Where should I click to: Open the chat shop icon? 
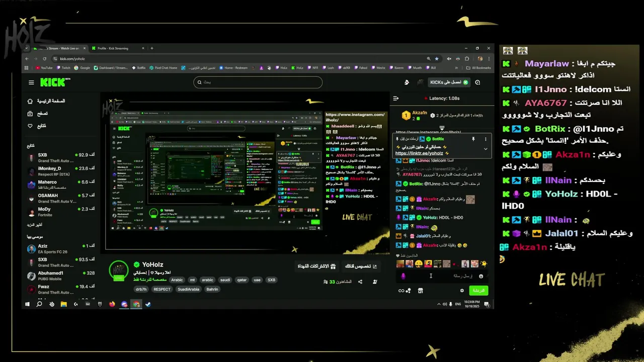421,291
